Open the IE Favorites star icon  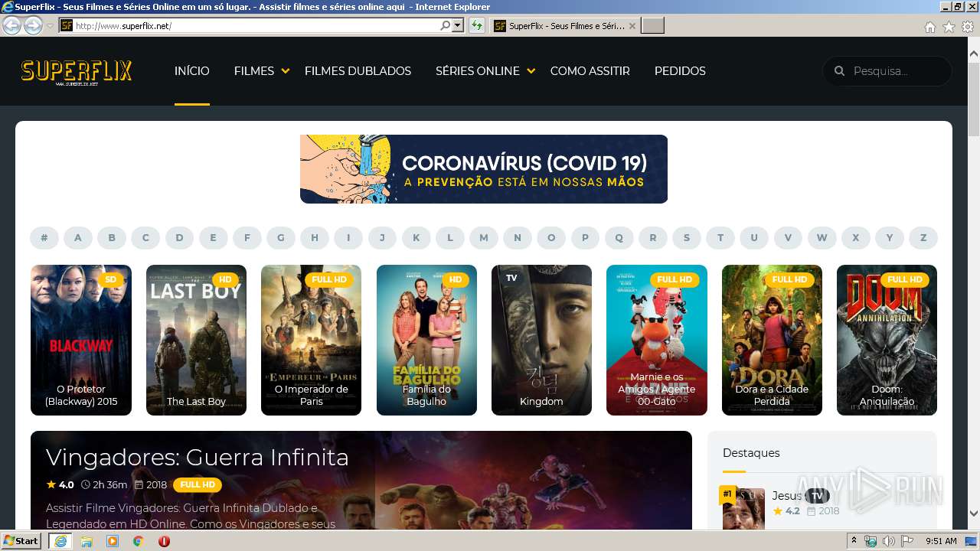[x=949, y=27]
